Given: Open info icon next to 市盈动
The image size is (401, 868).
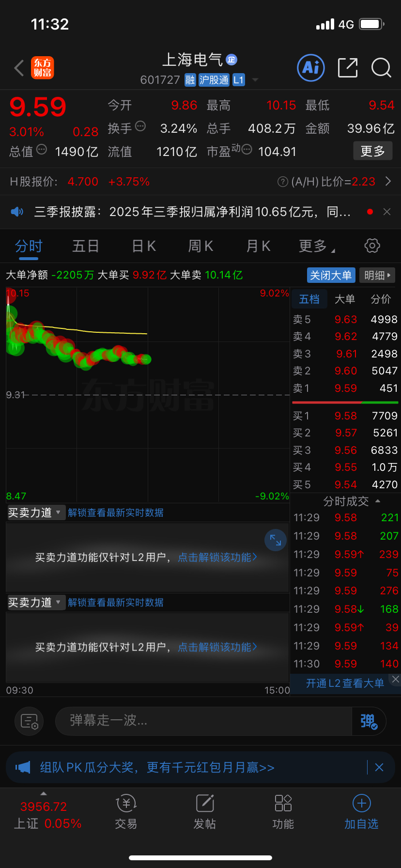Looking at the screenshot, I should (x=247, y=149).
